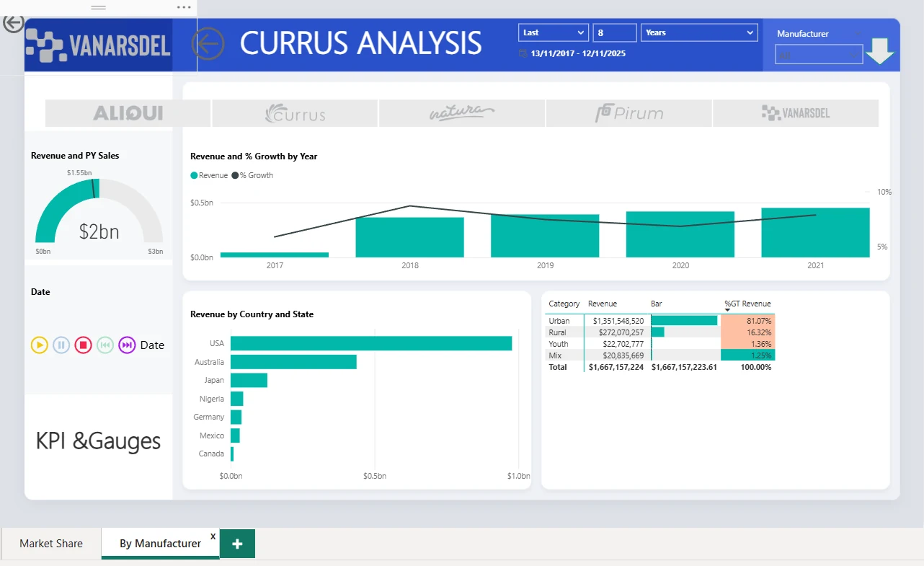The height and width of the screenshot is (566, 924).
Task: Click the Total row revenue $1,667,157,224
Action: pyautogui.click(x=616, y=367)
